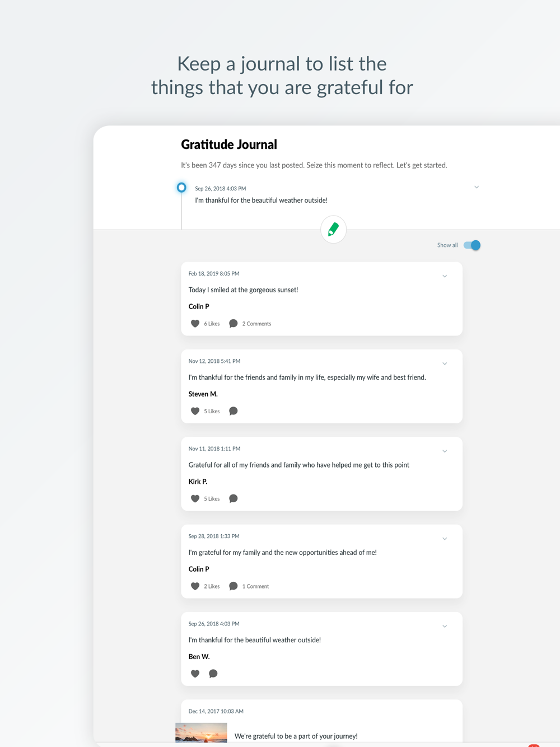Open comment bubble on Ben W.'s post

(x=213, y=674)
